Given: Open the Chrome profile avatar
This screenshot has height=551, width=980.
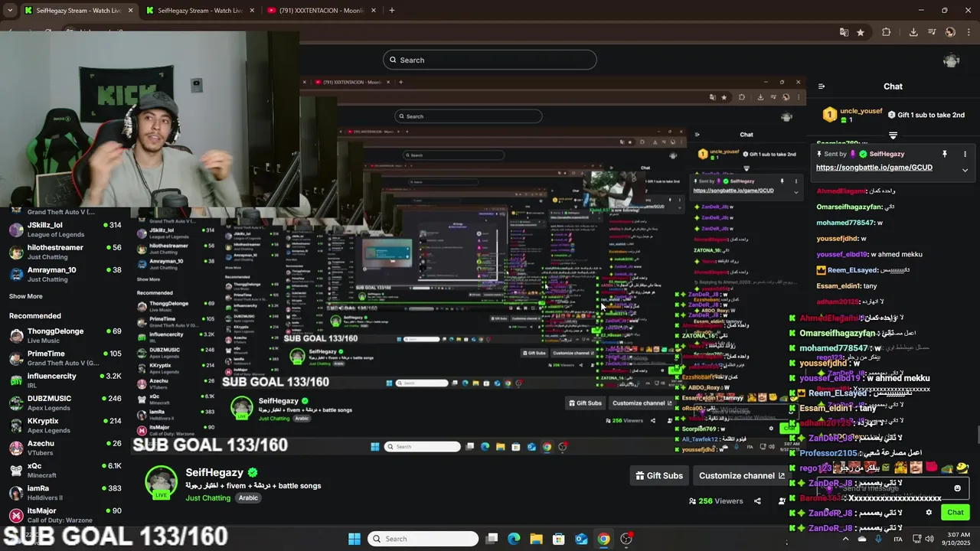Looking at the screenshot, I should click(x=950, y=32).
